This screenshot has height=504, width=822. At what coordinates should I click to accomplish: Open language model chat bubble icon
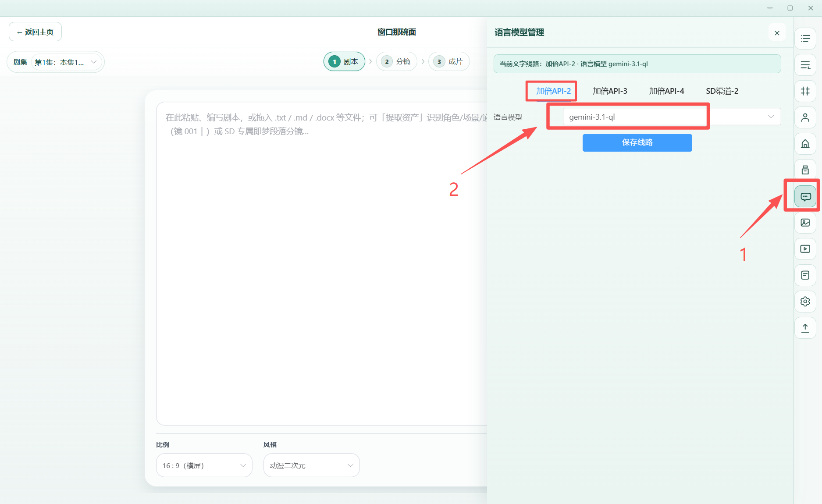point(805,196)
